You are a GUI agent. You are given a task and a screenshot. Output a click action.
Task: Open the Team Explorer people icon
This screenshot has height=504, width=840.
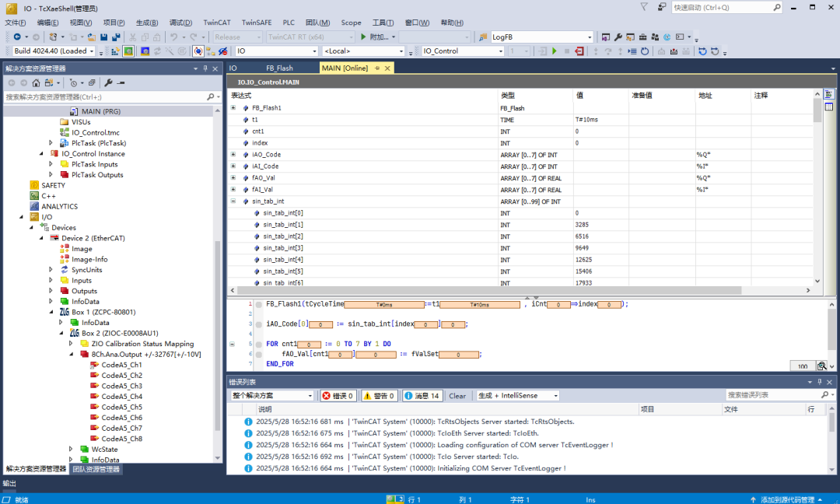tap(655, 37)
